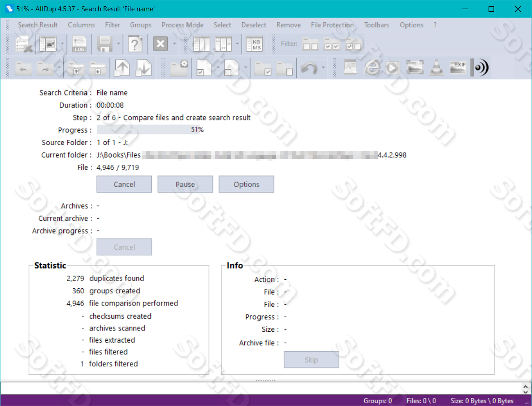Open the File Protection menu
This screenshot has width=532, height=406.
pyautogui.click(x=332, y=25)
